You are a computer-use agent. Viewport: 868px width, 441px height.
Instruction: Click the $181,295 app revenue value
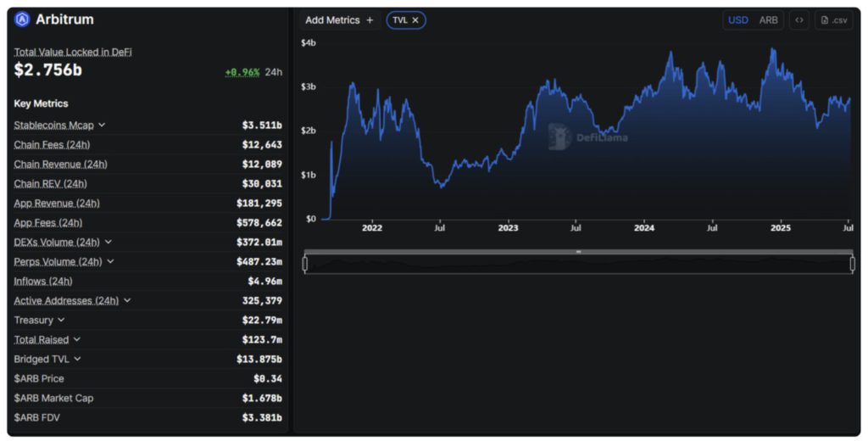259,204
